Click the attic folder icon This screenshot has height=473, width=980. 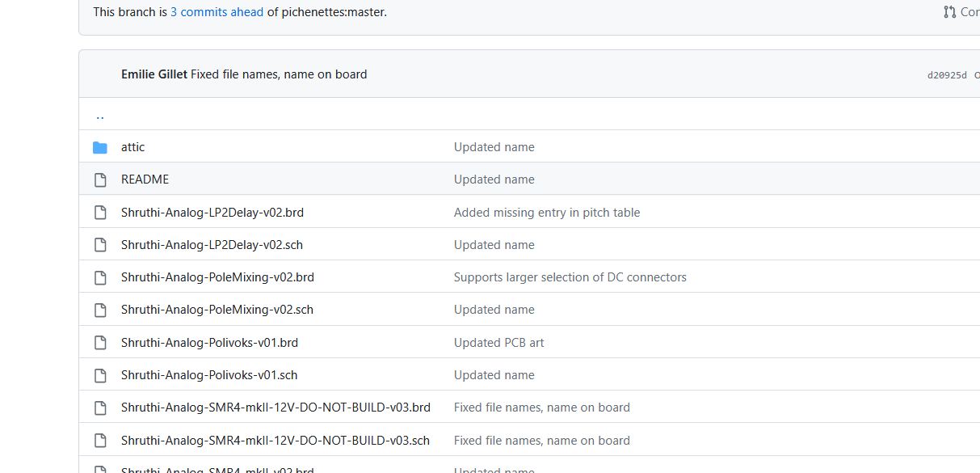[100, 147]
